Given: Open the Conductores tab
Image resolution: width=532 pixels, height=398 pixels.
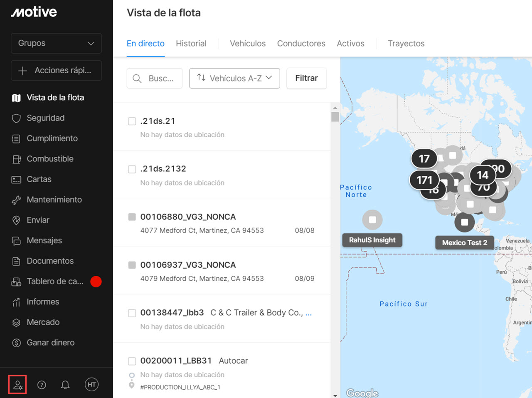Looking at the screenshot, I should coord(301,44).
